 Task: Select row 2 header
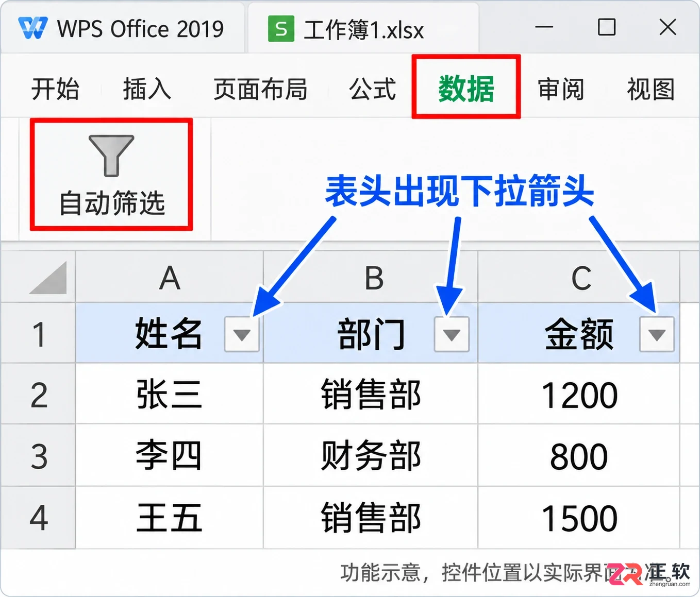click(38, 395)
